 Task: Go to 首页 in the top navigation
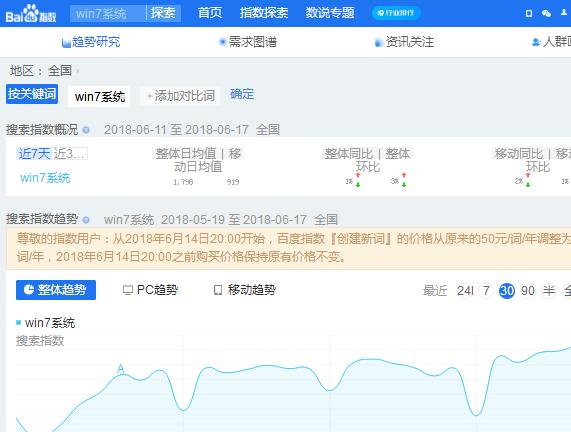(x=210, y=13)
